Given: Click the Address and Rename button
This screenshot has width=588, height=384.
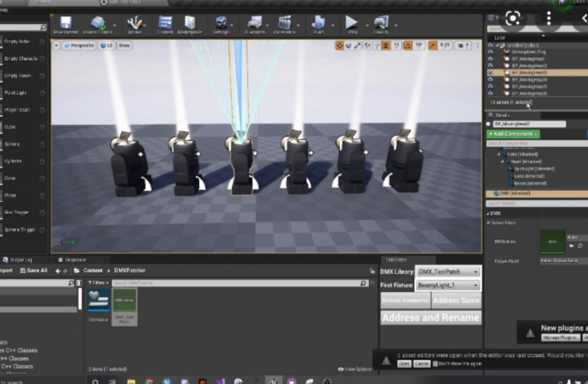Looking at the screenshot, I should 431,317.
